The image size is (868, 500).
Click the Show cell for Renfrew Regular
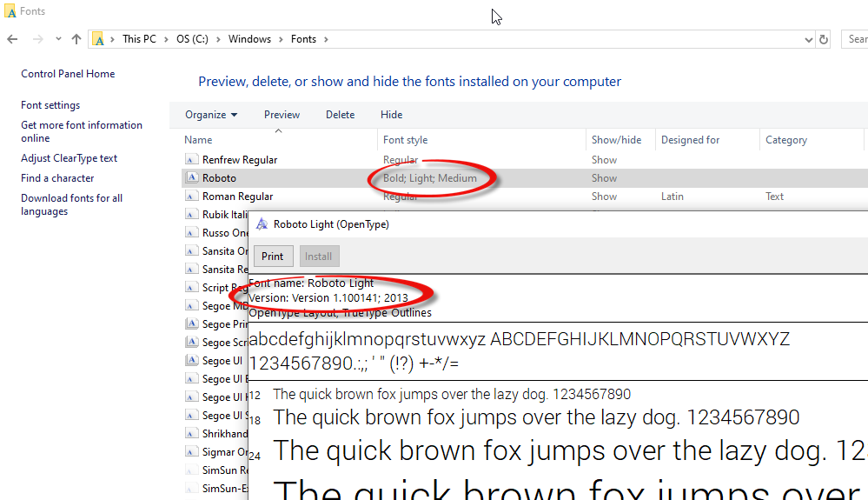604,159
